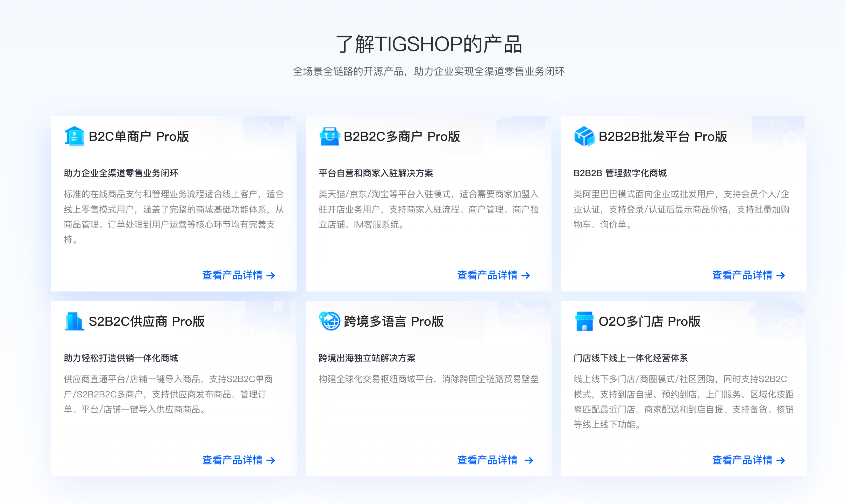Screen dimensions: 845x504
Task: Click subtitle 助力企业全渠道零售业务闭环 in B2C card
Action: click(121, 173)
